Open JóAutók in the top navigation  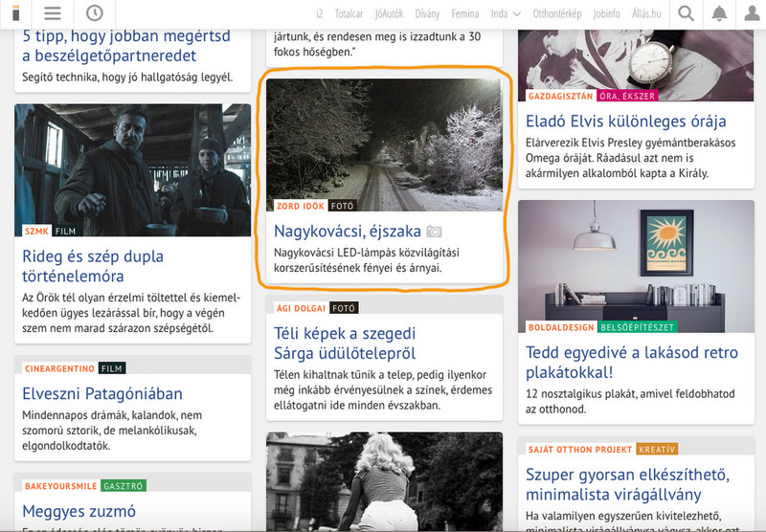click(x=389, y=14)
